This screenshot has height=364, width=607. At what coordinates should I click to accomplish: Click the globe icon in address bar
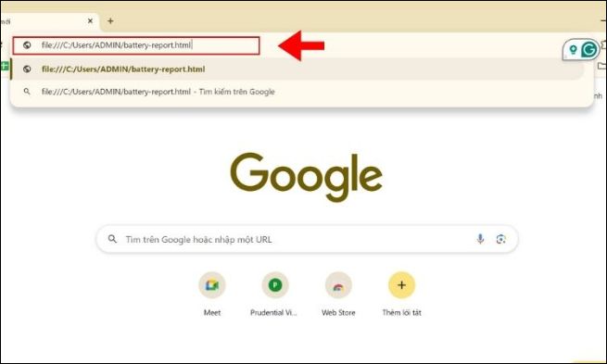(27, 45)
